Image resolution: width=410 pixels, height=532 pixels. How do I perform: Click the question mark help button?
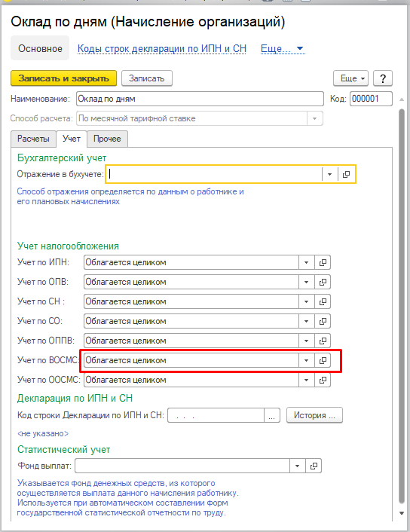click(x=383, y=78)
